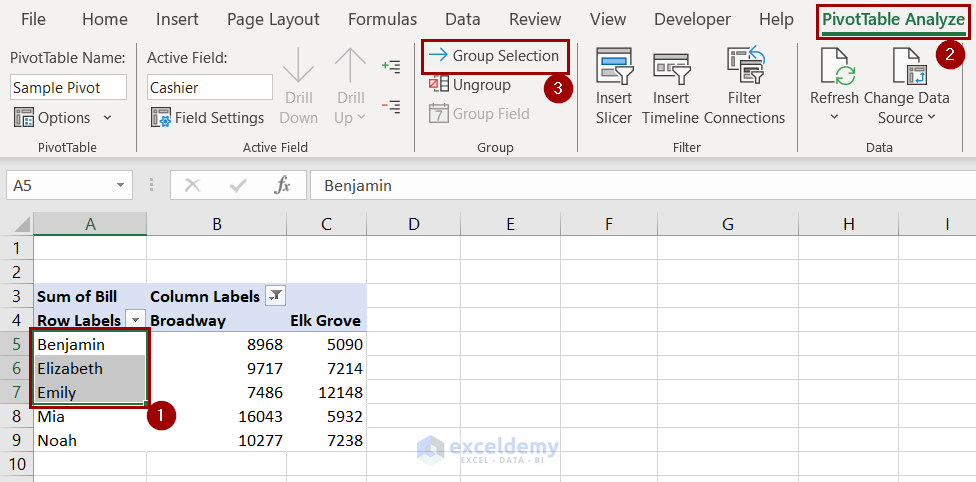Expand the Row Labels filter dropdown
Viewport: 976px width, 482px height.
point(136,321)
